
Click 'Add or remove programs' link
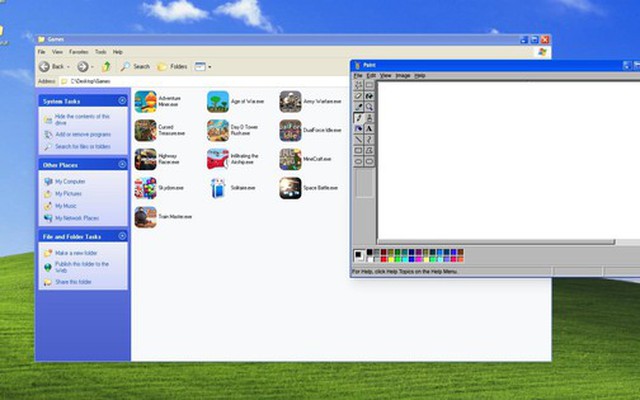(x=83, y=134)
